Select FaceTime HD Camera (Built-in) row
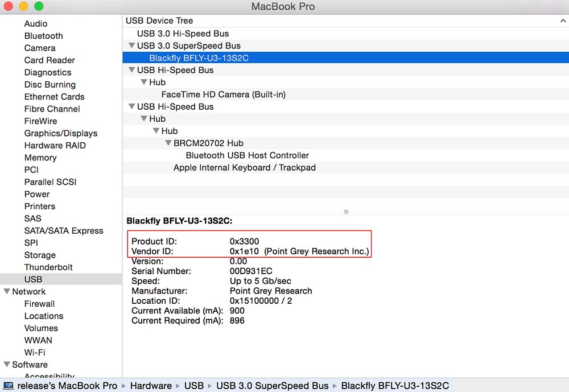Image resolution: width=569 pixels, height=392 pixels. click(346, 94)
